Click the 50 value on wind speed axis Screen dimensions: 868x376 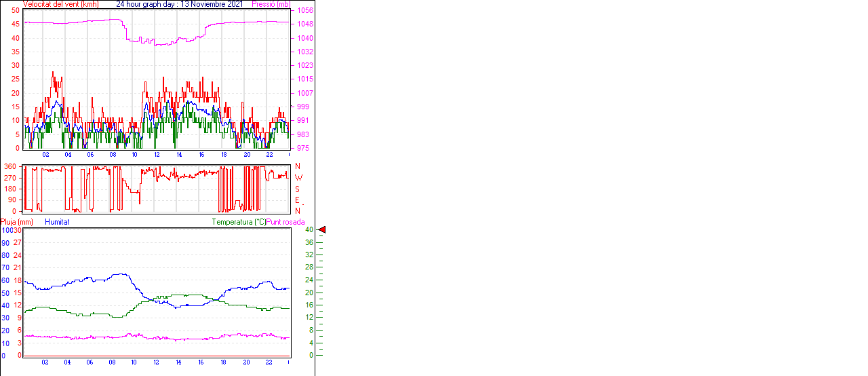coord(16,10)
